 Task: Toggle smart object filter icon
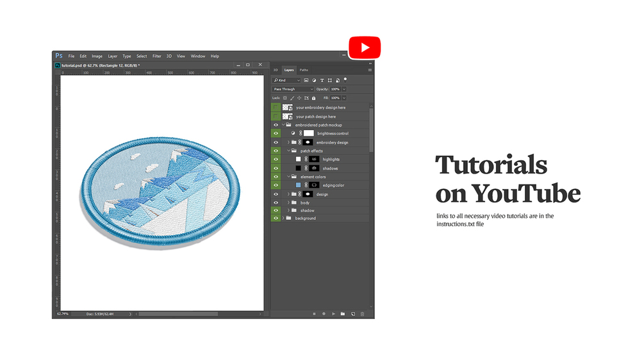pyautogui.click(x=338, y=81)
